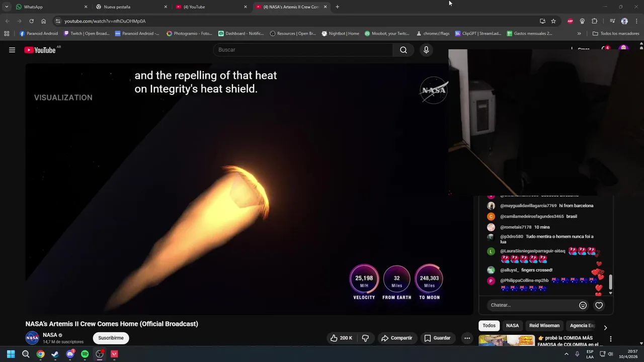Close the WhatsApp browser tab
644x362 pixels.
pyautogui.click(x=86, y=7)
